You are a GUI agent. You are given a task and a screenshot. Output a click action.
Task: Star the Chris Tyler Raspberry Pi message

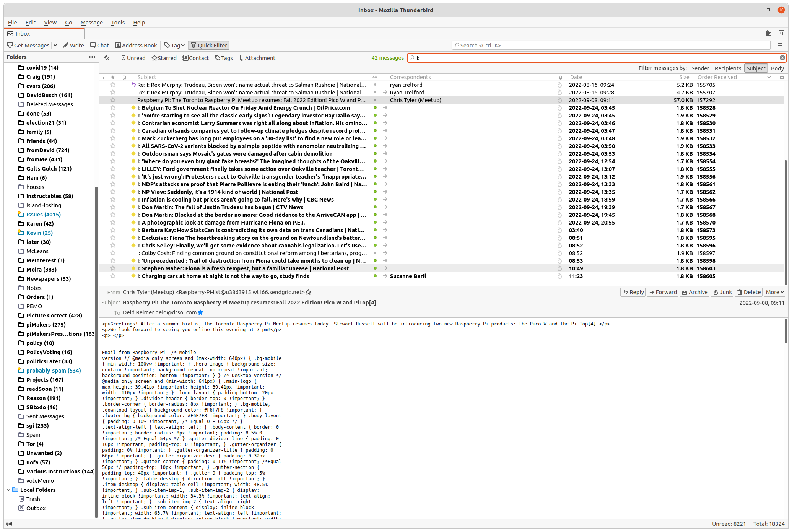pyautogui.click(x=113, y=100)
